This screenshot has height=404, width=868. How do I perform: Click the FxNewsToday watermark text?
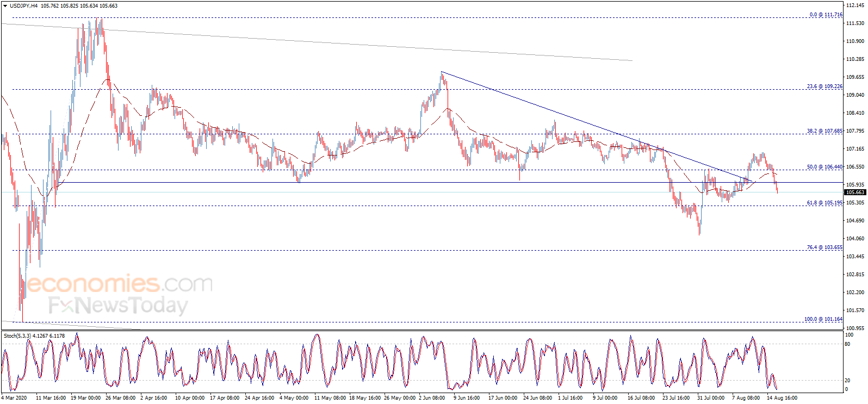[118, 305]
